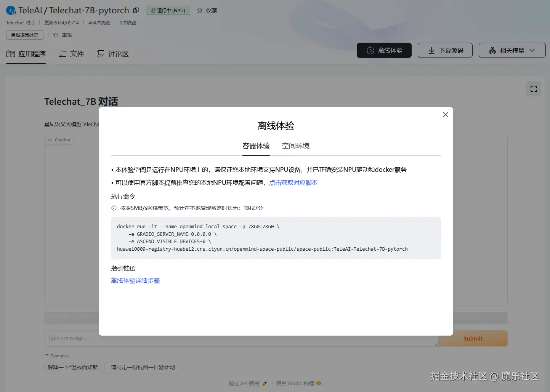550x392 pixels.
Task: Select the 解释一下"温故而知新 example
Action: click(x=73, y=367)
